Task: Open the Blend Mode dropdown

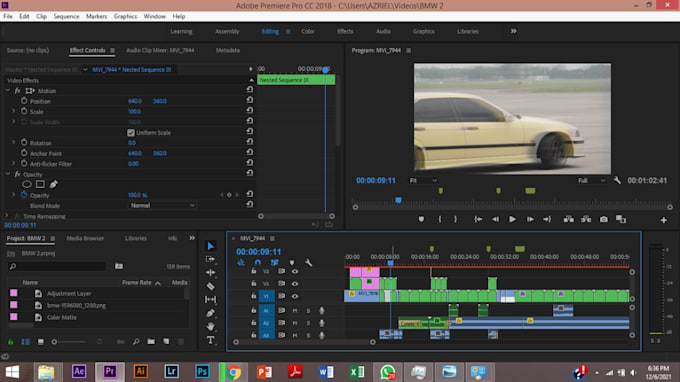Action: click(x=163, y=206)
